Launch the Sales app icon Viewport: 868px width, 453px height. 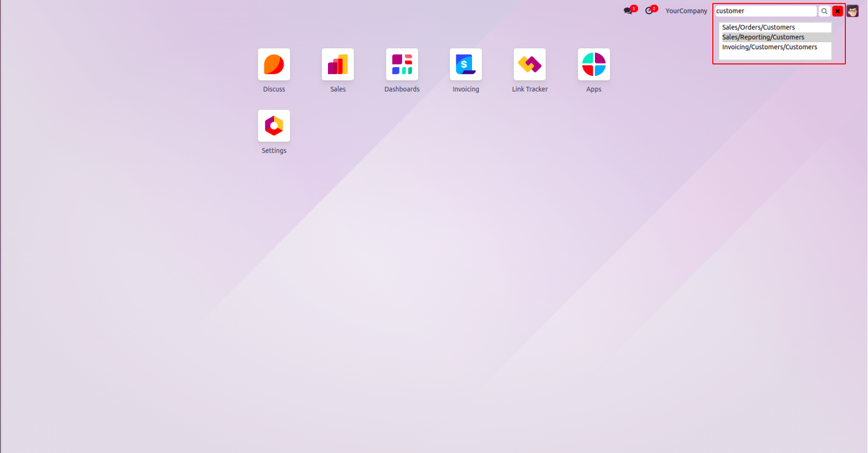tap(338, 64)
